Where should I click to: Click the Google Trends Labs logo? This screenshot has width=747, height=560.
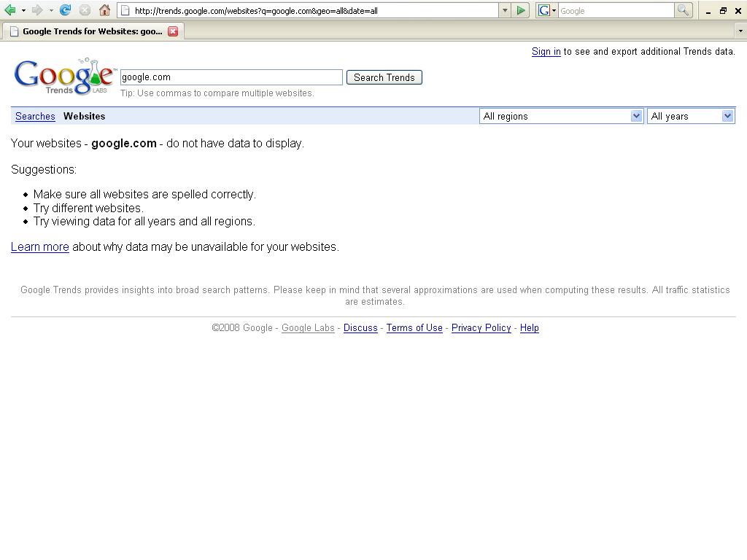pyautogui.click(x=65, y=77)
